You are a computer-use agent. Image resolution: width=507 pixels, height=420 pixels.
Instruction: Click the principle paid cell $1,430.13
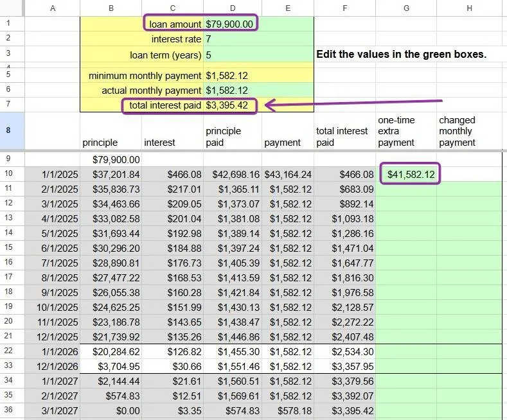coord(233,307)
